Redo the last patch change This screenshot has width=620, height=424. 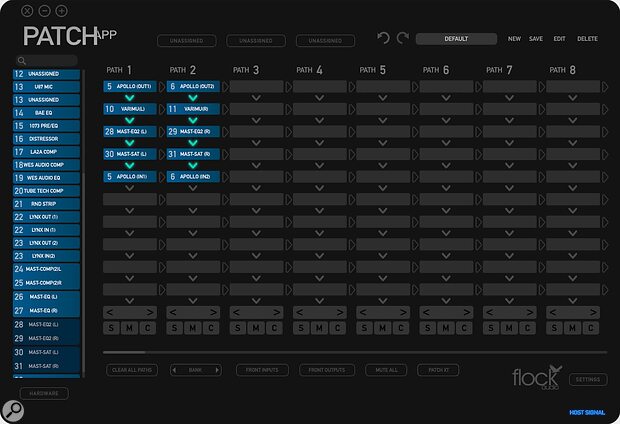click(x=403, y=38)
